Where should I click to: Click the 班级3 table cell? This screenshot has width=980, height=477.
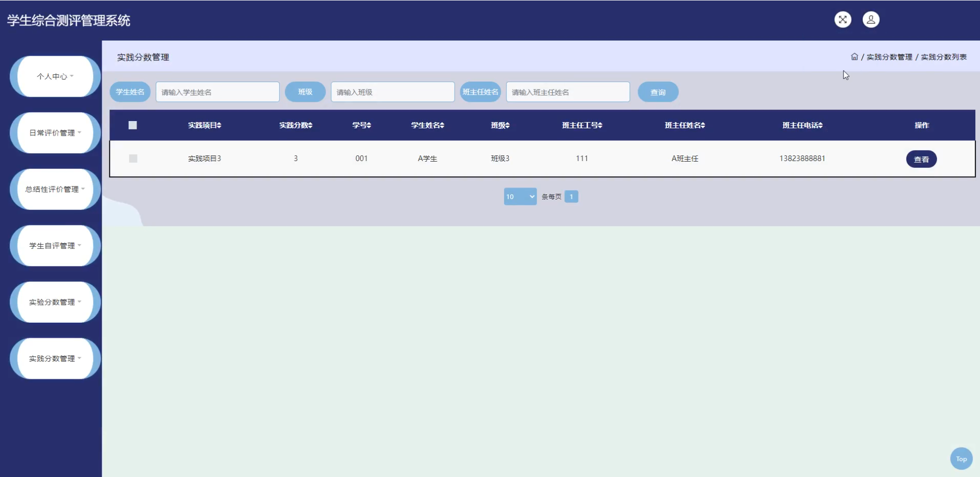[500, 158]
